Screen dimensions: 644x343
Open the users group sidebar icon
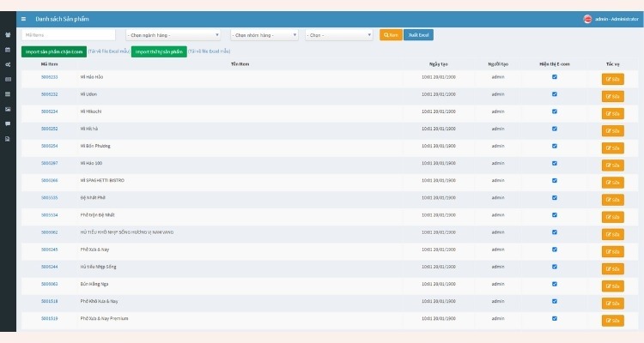click(x=8, y=35)
